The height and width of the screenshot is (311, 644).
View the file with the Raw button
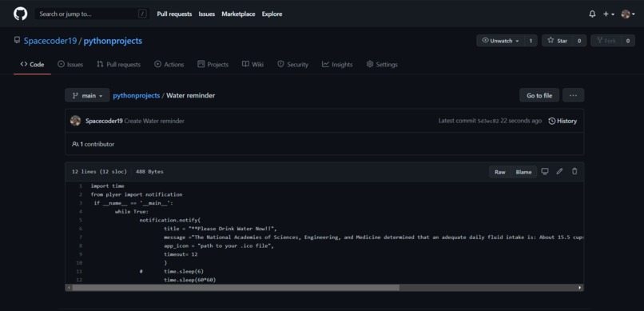coord(500,172)
